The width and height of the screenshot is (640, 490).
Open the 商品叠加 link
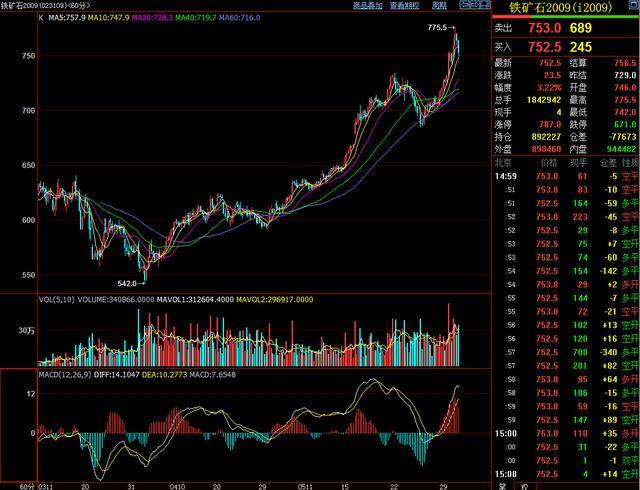pos(368,5)
